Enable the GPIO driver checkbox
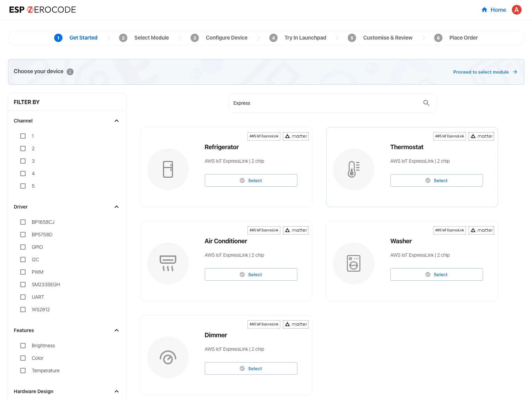The height and width of the screenshot is (399, 532). tap(23, 247)
